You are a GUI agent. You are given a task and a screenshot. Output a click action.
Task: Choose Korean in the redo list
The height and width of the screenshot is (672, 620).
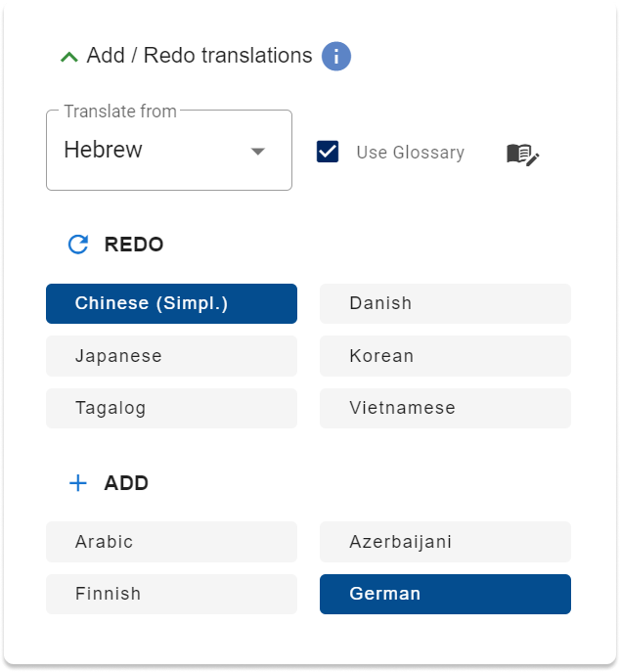pos(445,356)
